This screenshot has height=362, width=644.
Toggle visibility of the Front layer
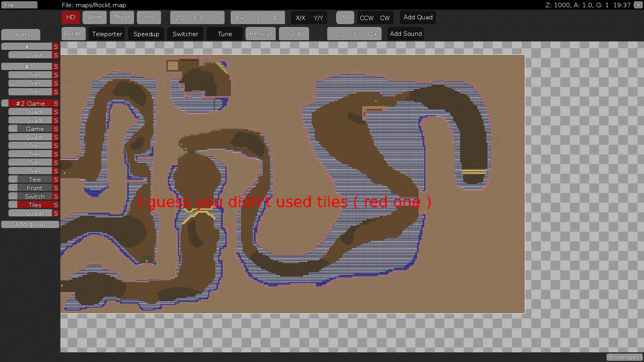pos(14,188)
